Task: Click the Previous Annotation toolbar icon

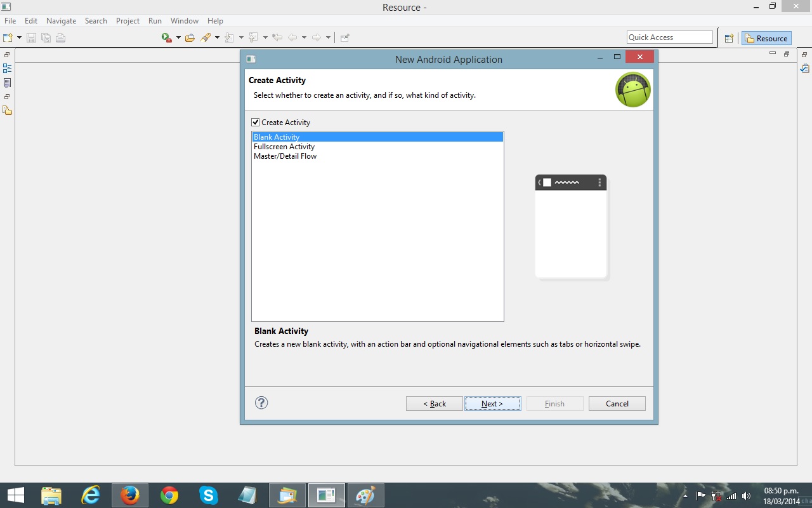Action: (x=253, y=37)
